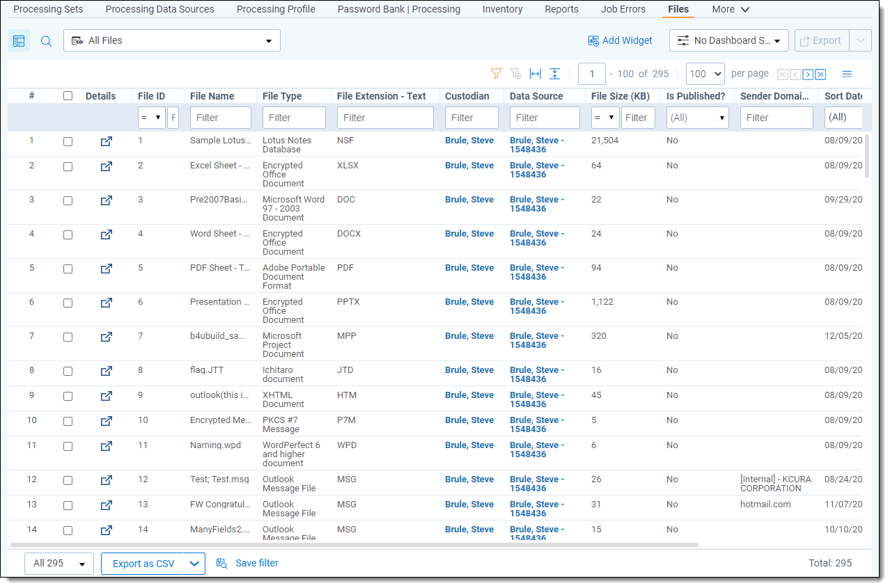
Task: Tick the checkbox for flag.JTT row
Action: coord(68,371)
